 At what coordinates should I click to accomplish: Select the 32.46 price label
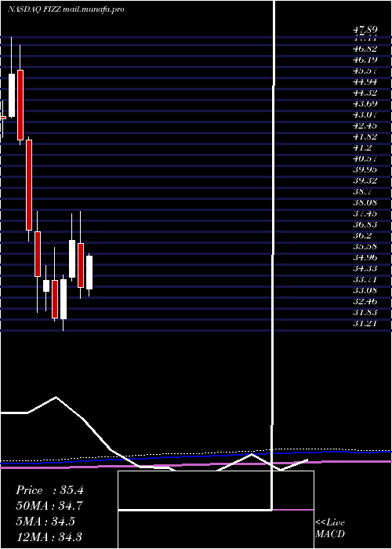tap(365, 301)
